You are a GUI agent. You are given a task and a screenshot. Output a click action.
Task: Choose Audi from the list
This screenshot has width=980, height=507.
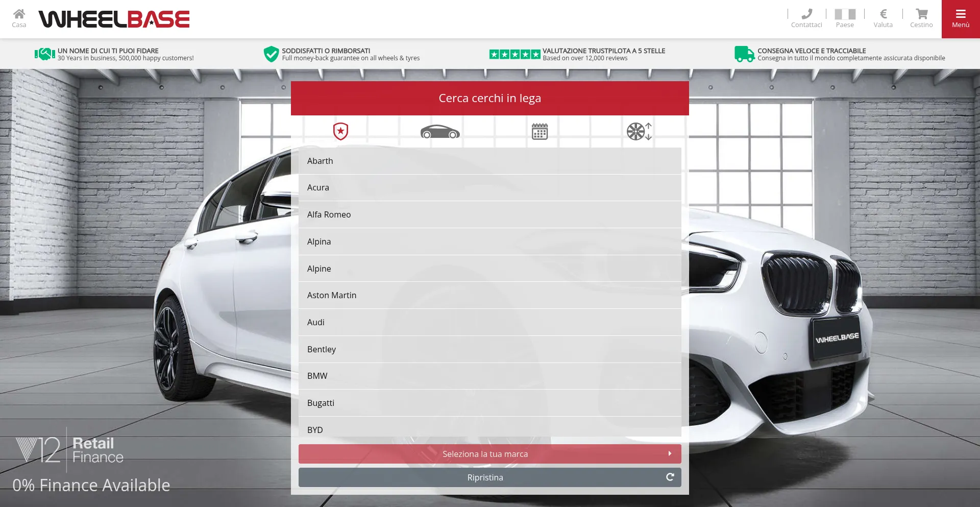(x=490, y=323)
